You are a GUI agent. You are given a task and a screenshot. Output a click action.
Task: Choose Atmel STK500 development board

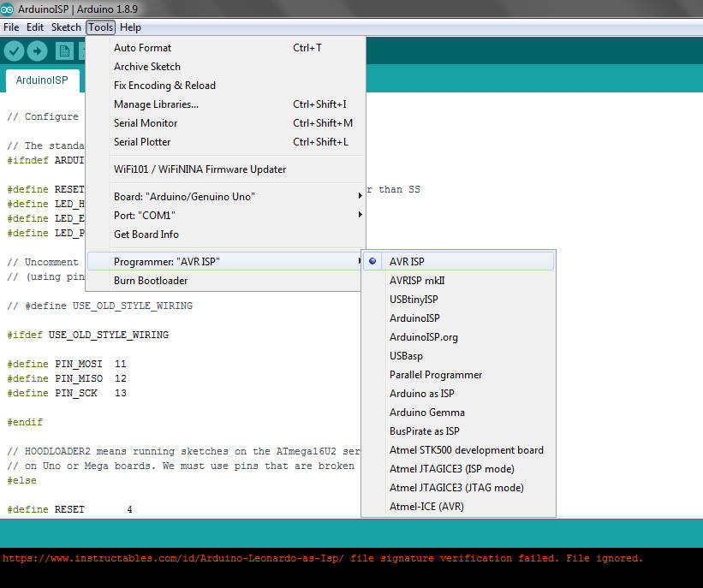(458, 450)
